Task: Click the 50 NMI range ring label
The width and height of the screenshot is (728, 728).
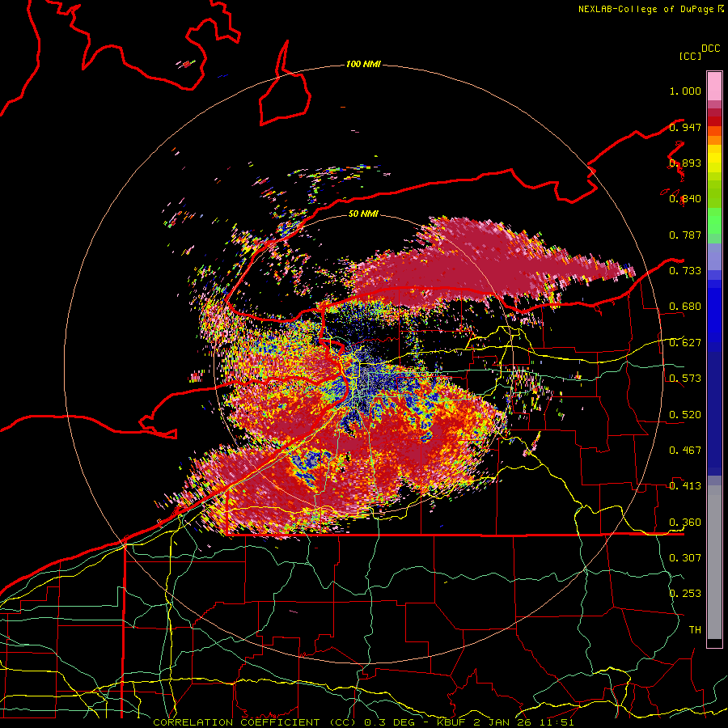Action: 363,214
